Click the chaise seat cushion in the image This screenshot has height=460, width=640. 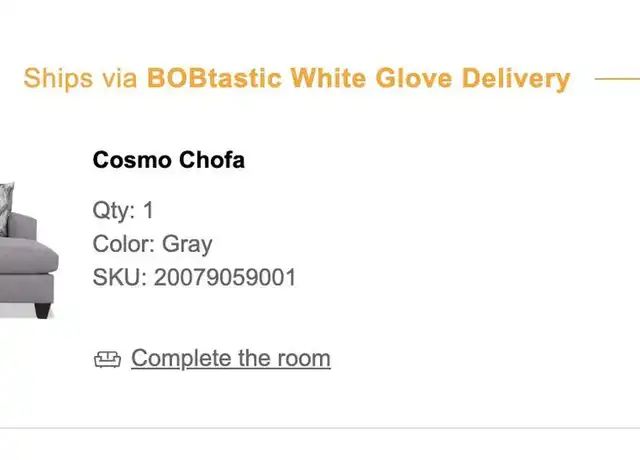(29, 255)
